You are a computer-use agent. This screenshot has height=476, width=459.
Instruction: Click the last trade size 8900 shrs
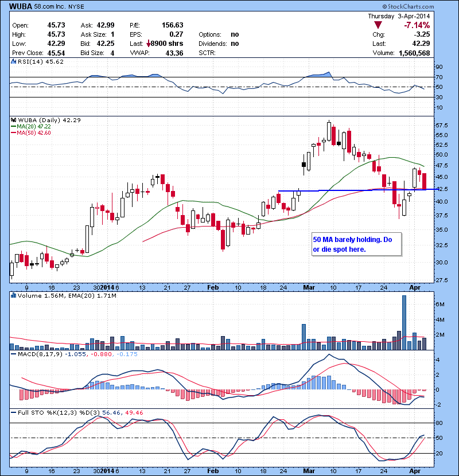click(167, 44)
